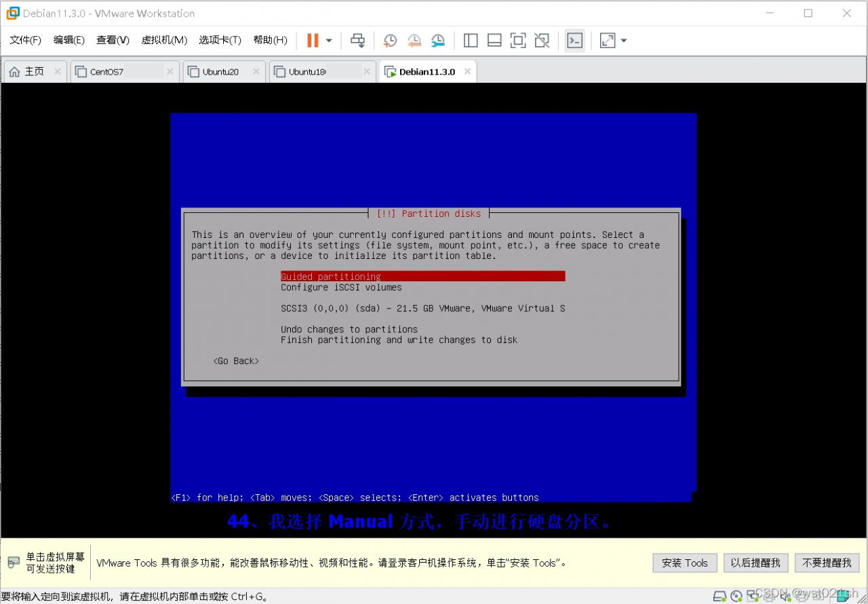The width and height of the screenshot is (868, 604).
Task: Select Undo changes to partitions
Action: click(349, 329)
